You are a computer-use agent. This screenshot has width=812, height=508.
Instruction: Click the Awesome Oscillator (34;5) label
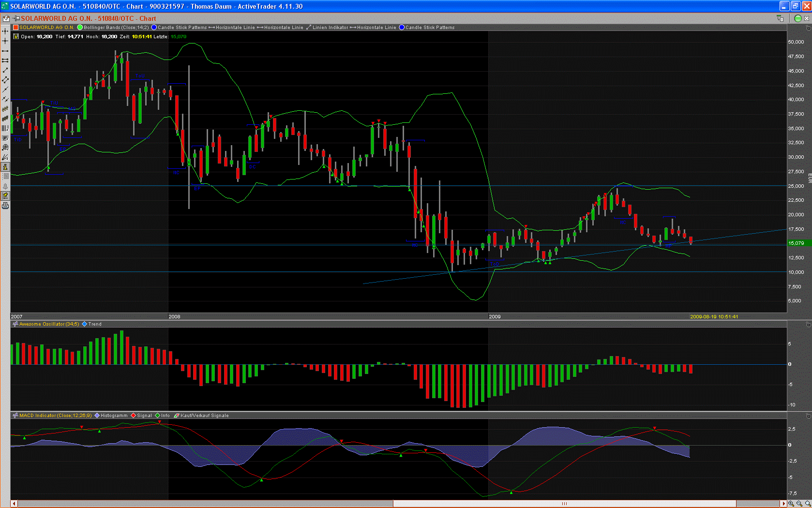48,324
